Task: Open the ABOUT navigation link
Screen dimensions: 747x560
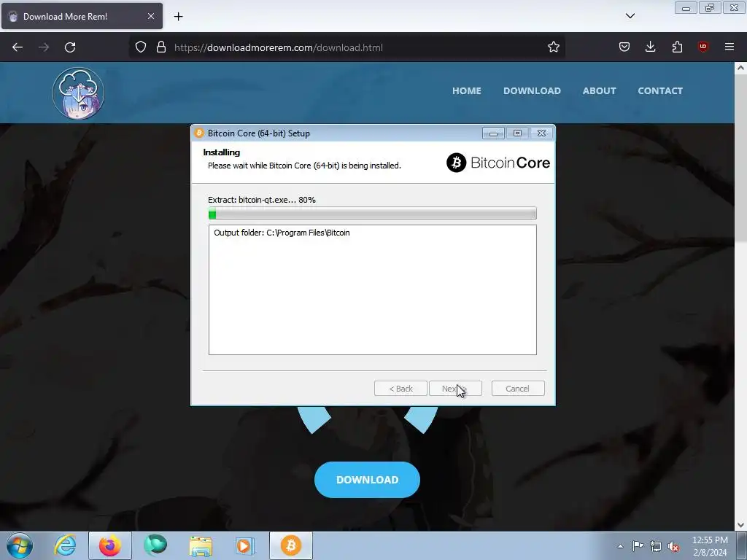Action: click(x=600, y=90)
